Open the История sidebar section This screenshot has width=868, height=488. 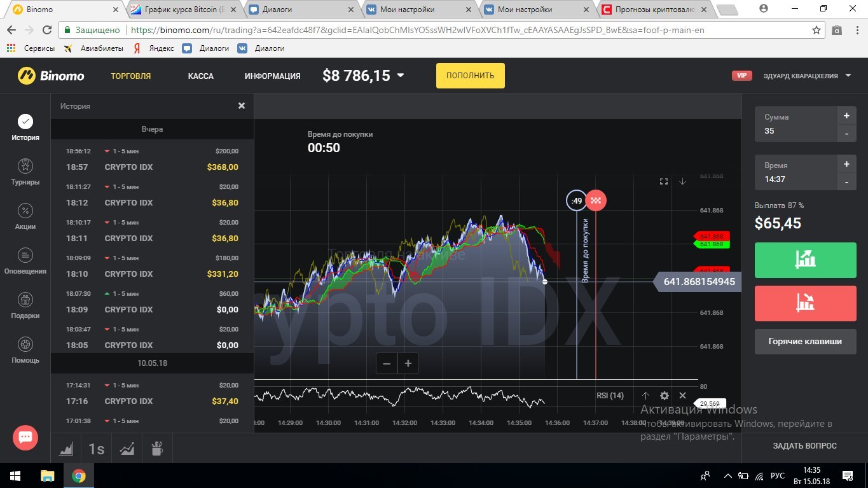[25, 127]
